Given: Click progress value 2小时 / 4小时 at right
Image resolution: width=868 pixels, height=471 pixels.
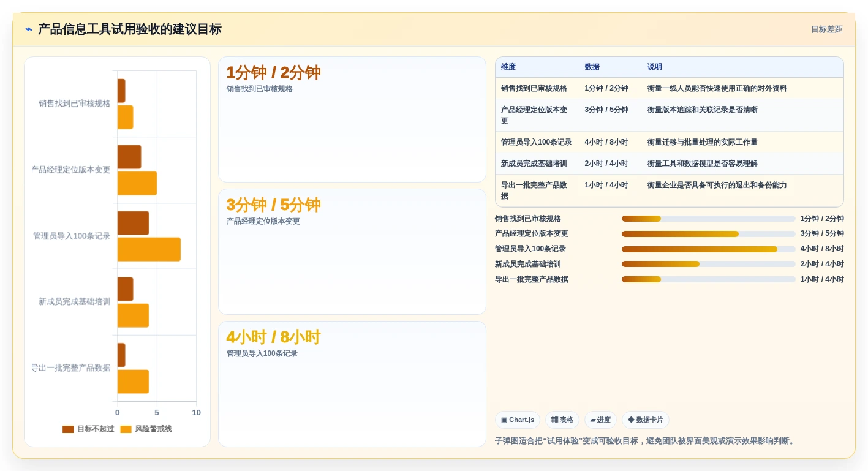Looking at the screenshot, I should tap(822, 264).
